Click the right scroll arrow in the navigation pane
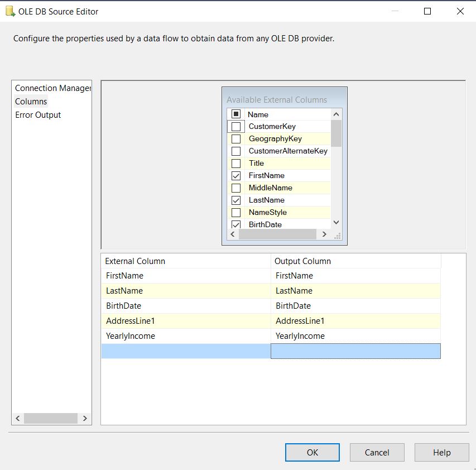Image resolution: width=476 pixels, height=470 pixels. tap(85, 419)
